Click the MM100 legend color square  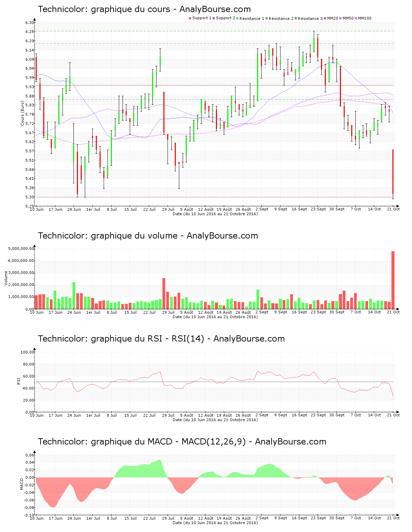tap(356, 18)
